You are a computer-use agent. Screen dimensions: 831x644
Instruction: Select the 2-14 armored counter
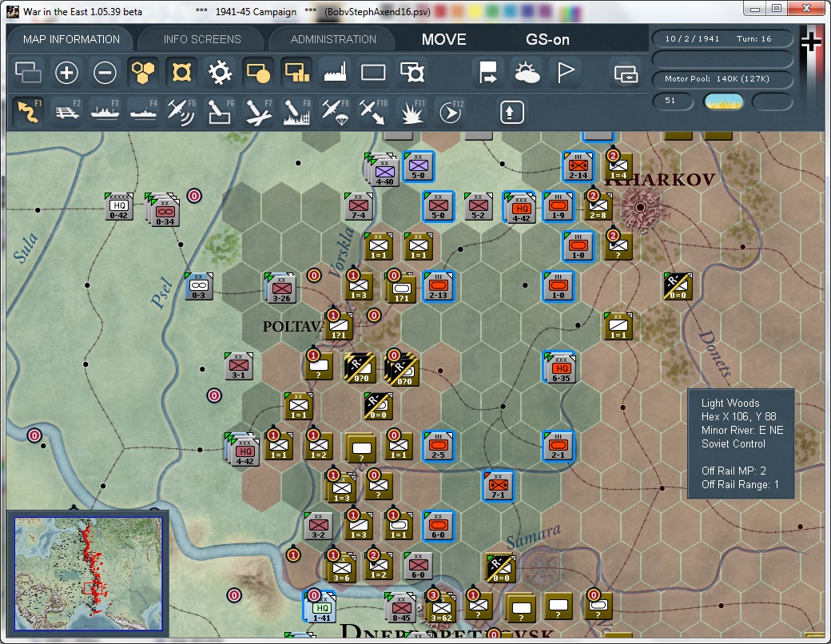pyautogui.click(x=579, y=166)
